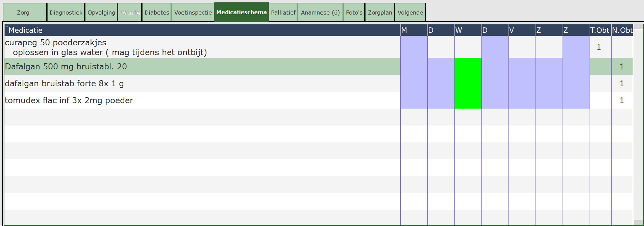Click the green W cell for Dafalgan 500 mg

468,66
